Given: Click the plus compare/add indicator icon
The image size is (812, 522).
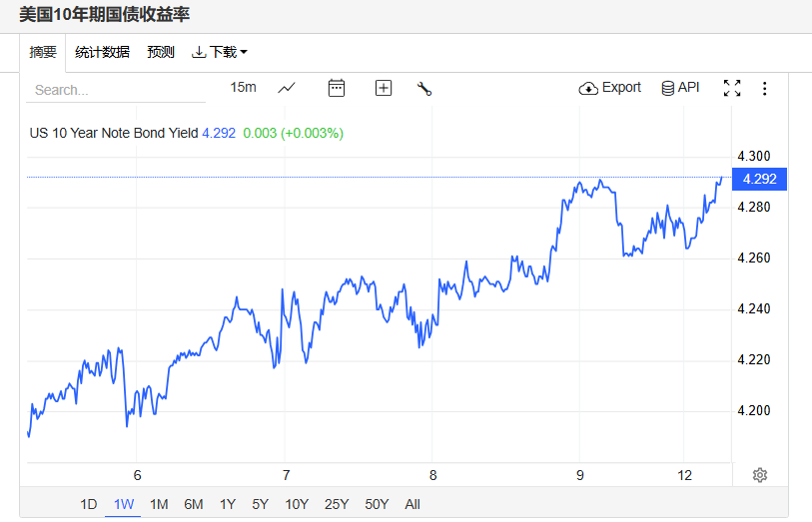Looking at the screenshot, I should point(384,88).
